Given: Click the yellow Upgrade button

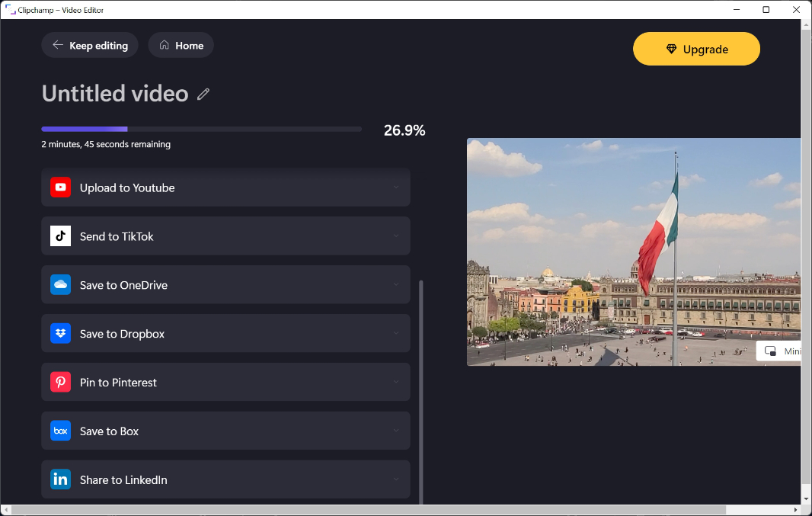Looking at the screenshot, I should pos(696,50).
